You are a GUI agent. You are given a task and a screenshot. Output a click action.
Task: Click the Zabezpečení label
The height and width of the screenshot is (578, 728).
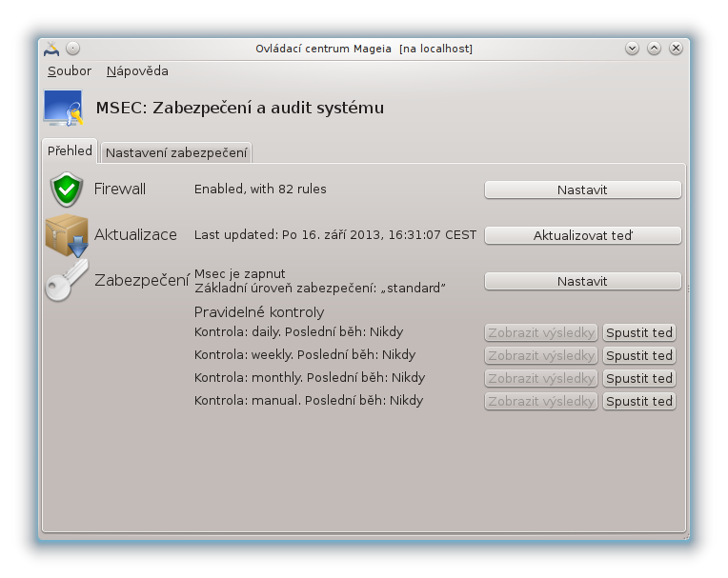[142, 280]
